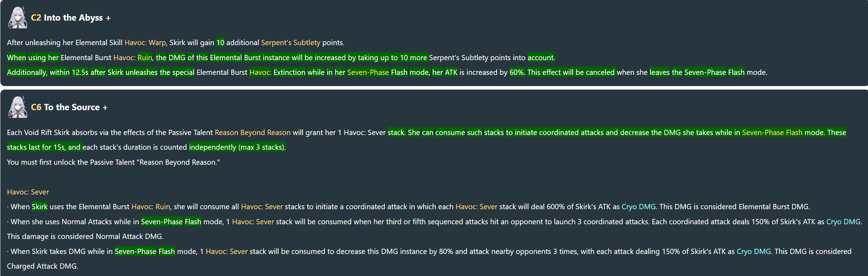Screen dimensions: 868x276
Task: Click Skirk's portrait icon beside C6
Action: pos(17,107)
